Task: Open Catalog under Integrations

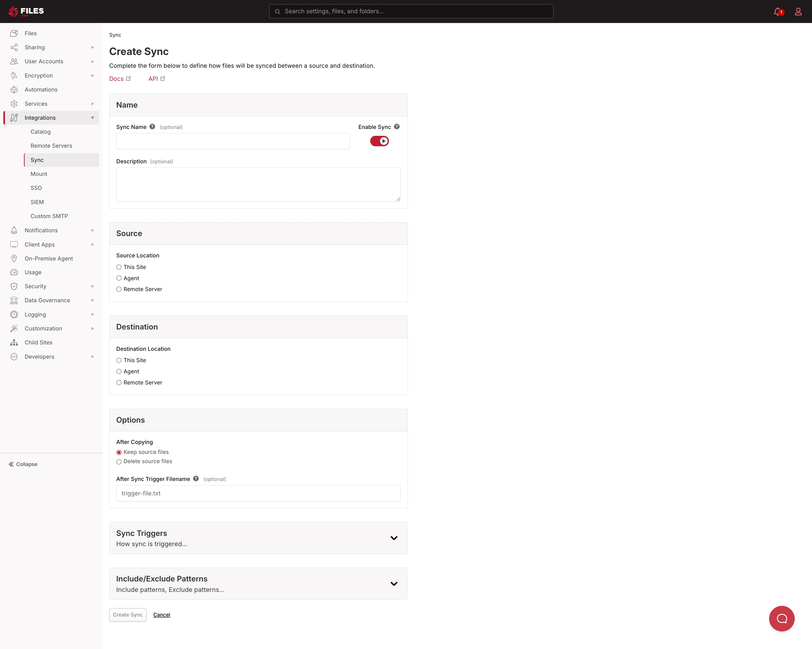Action: coord(40,132)
